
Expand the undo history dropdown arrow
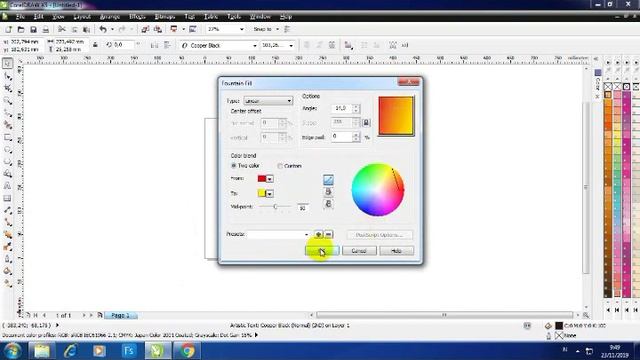tap(112, 29)
